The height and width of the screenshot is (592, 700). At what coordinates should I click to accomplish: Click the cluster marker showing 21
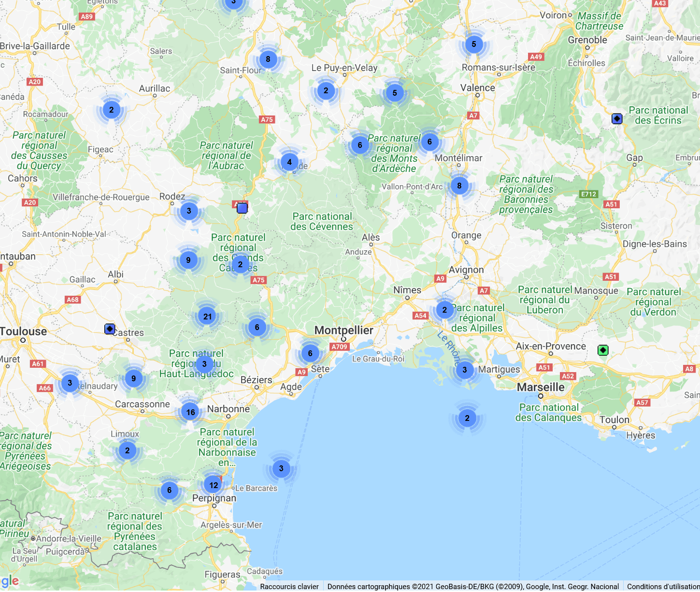click(x=207, y=317)
